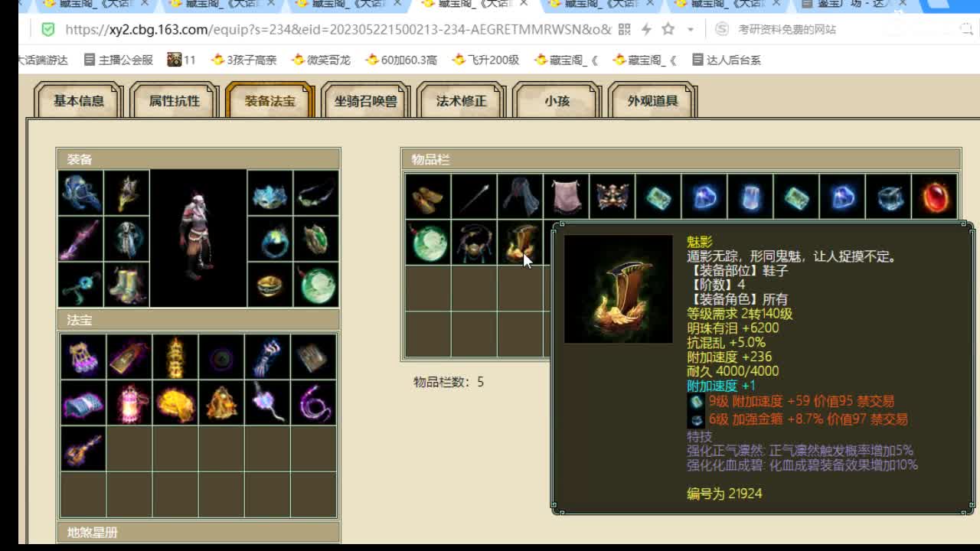The height and width of the screenshot is (551, 980).
Task: Select the purple sword weapon slot
Action: click(81, 239)
